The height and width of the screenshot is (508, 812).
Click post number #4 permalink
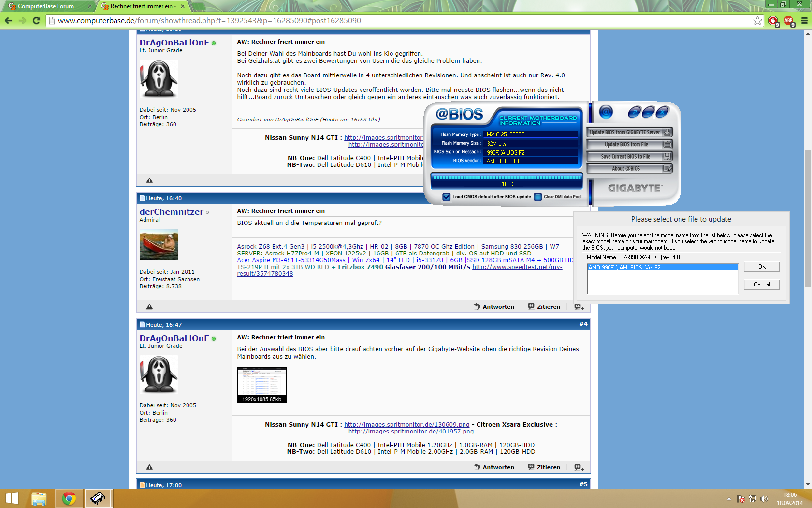pyautogui.click(x=583, y=324)
